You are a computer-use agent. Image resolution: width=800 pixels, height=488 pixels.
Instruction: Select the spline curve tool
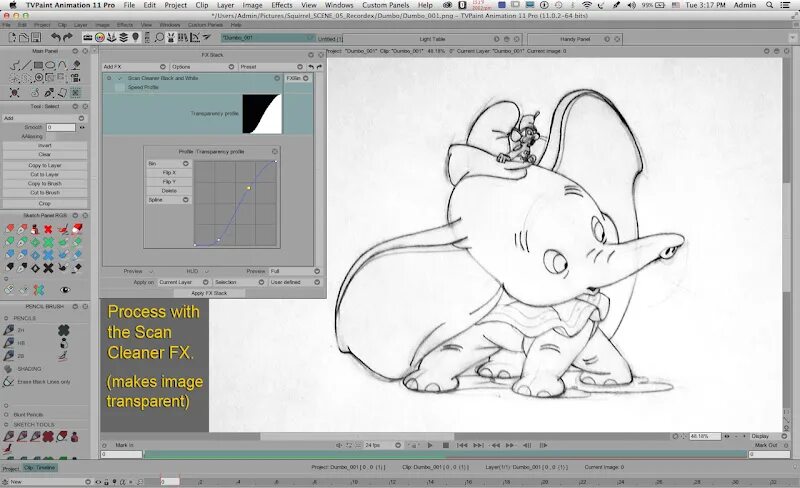62,65
